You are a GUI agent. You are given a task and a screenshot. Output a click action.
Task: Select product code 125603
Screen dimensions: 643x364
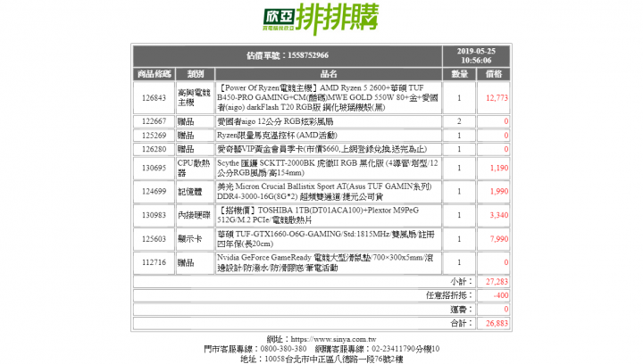click(154, 239)
